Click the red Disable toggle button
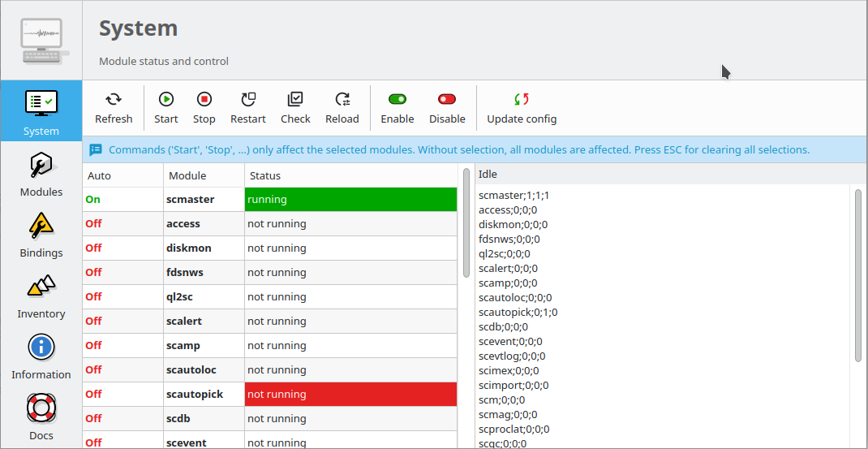The width and height of the screenshot is (868, 449). (x=447, y=100)
